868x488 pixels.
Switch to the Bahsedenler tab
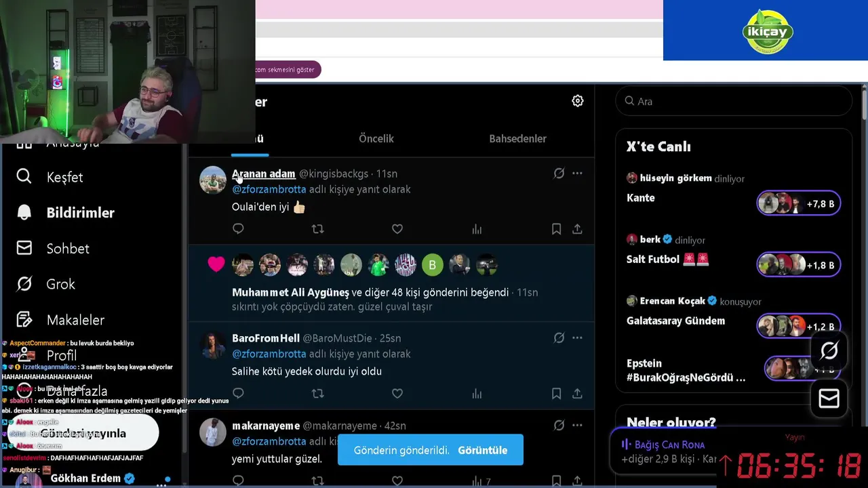click(x=517, y=138)
